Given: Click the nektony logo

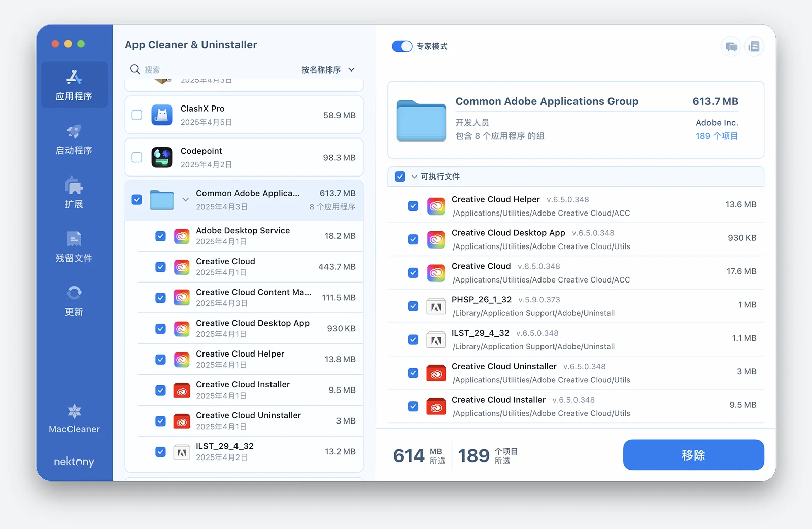Looking at the screenshot, I should pos(74,462).
